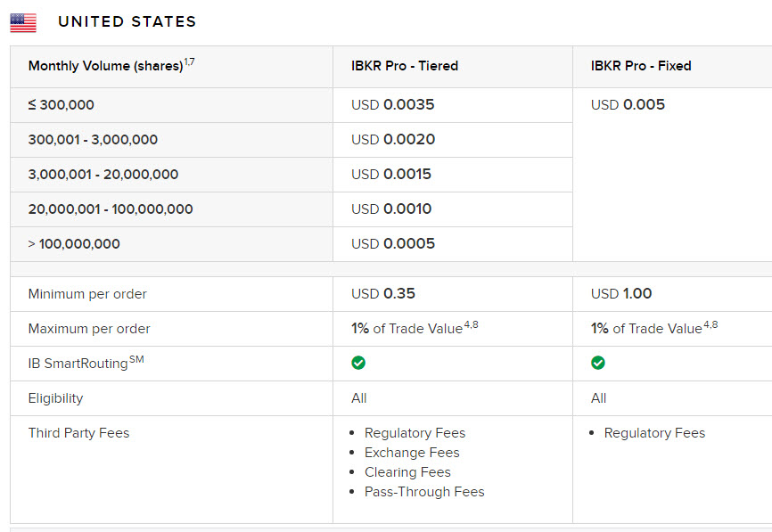Click the United States flag icon
The image size is (772, 532).
click(23, 22)
